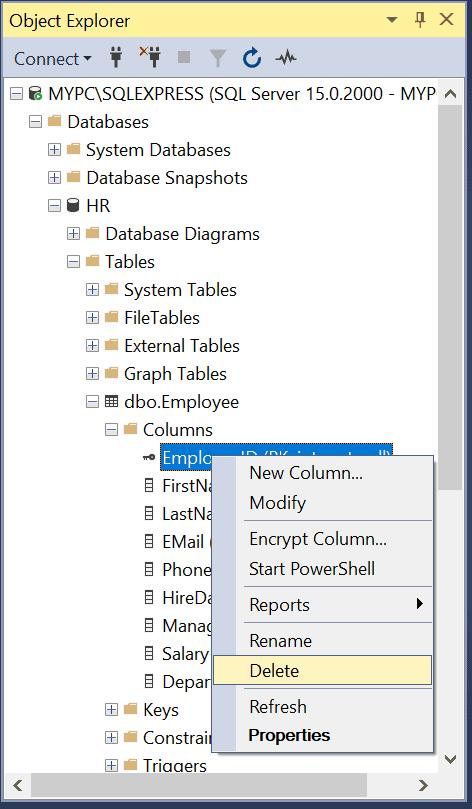Click the vertical scrollbar down arrow

(450, 759)
